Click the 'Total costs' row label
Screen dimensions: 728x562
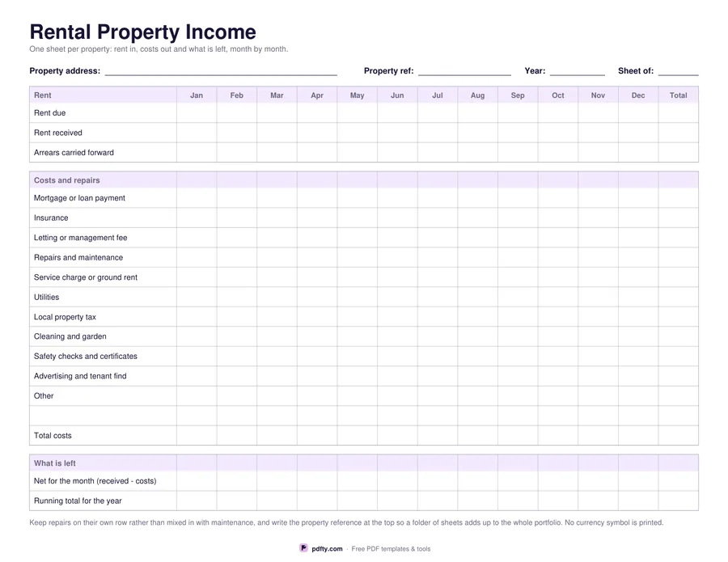53,436
